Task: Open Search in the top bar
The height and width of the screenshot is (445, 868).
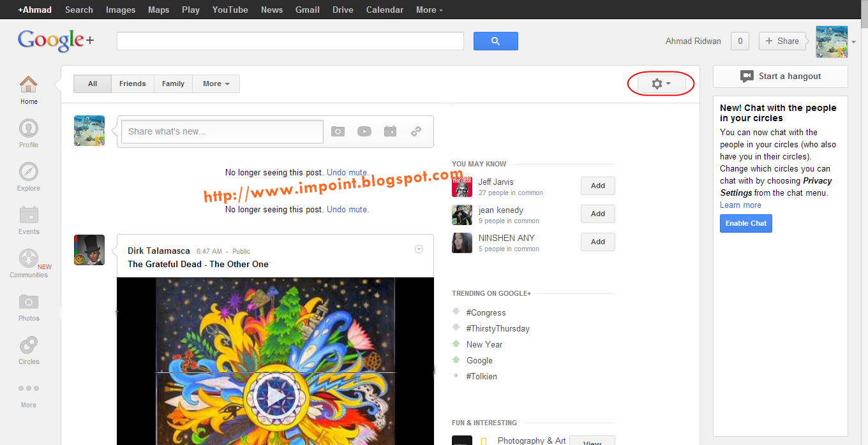Action: 79,10
